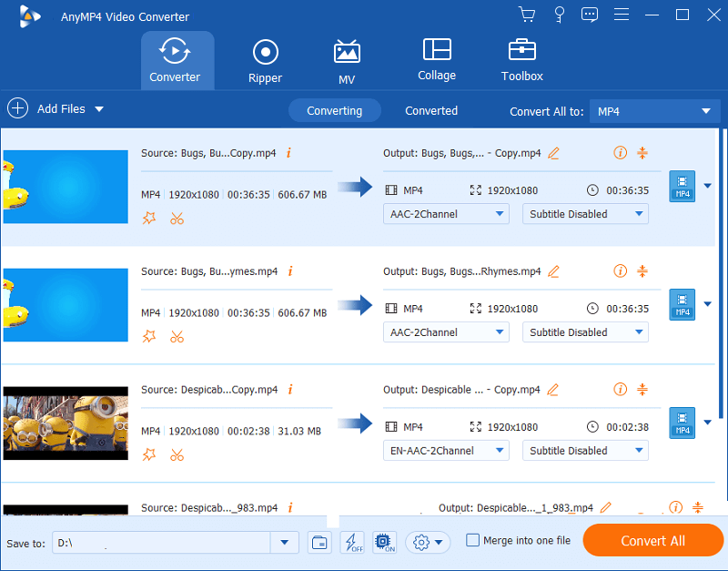Screen dimensions: 728x571
Task: Open output info for Bugs, Bugs,... - Copy.mp4
Action: (620, 152)
